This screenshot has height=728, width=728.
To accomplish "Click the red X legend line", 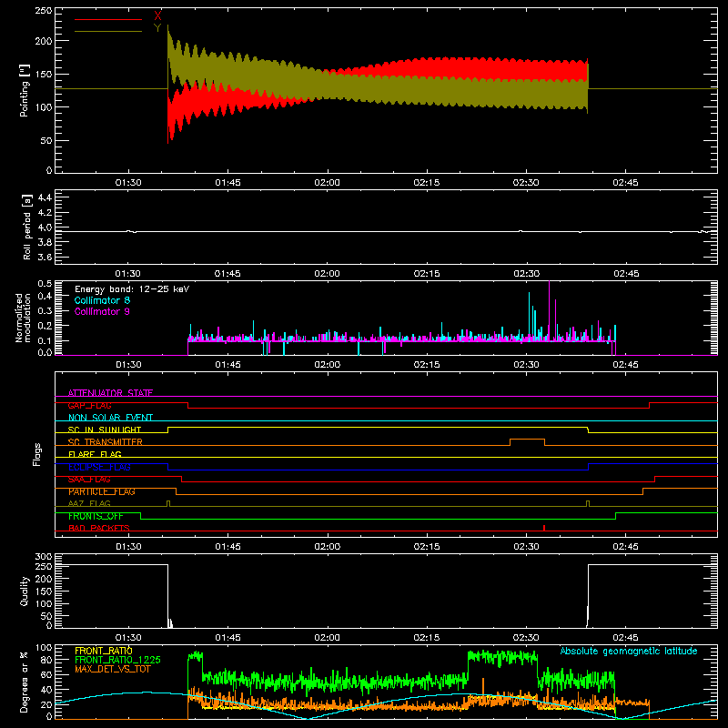I will (107, 19).
